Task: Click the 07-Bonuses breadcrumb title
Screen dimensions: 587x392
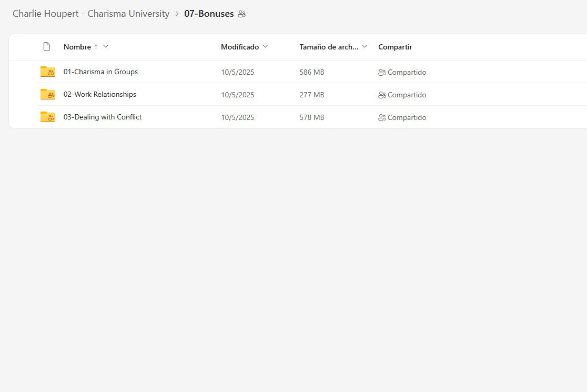Action: pos(209,14)
